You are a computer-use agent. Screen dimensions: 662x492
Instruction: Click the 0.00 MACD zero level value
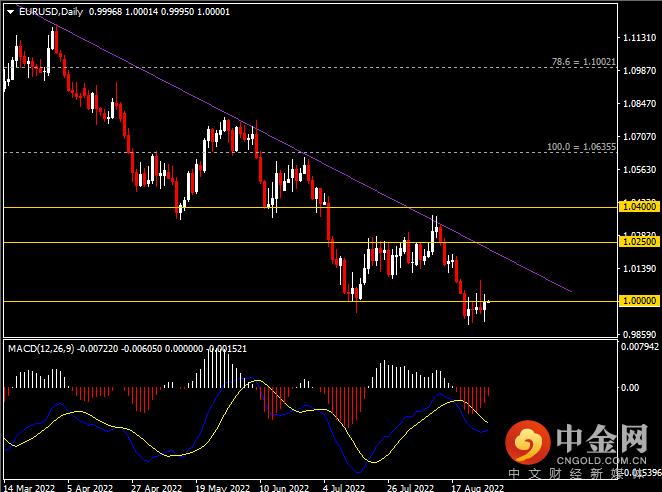(x=630, y=387)
